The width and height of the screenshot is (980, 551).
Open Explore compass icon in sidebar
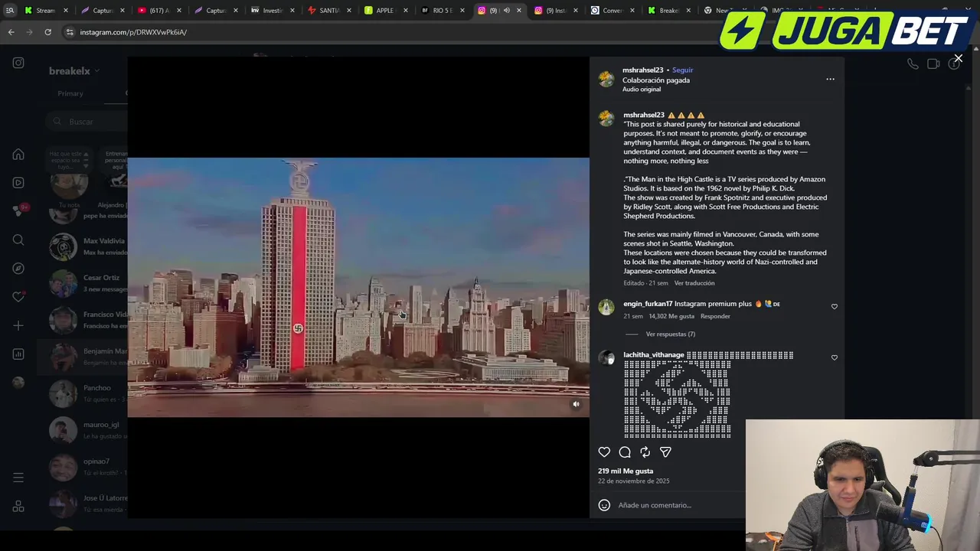(18, 269)
